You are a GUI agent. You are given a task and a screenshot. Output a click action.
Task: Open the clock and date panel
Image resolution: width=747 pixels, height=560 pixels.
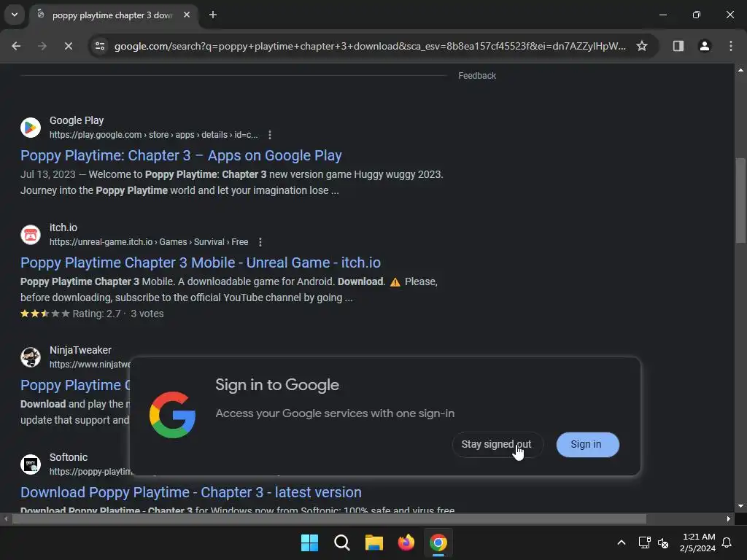(697, 542)
